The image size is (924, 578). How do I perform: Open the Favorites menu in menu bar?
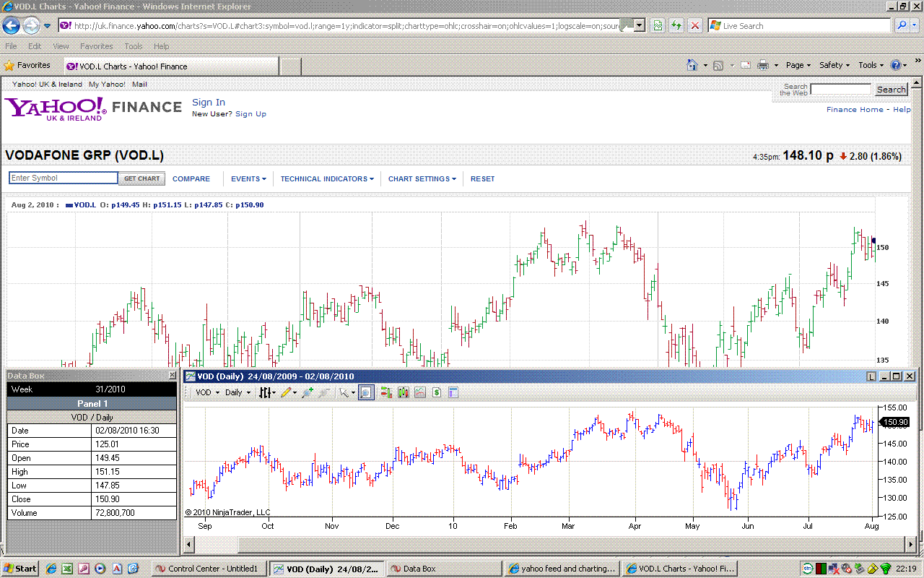click(96, 46)
